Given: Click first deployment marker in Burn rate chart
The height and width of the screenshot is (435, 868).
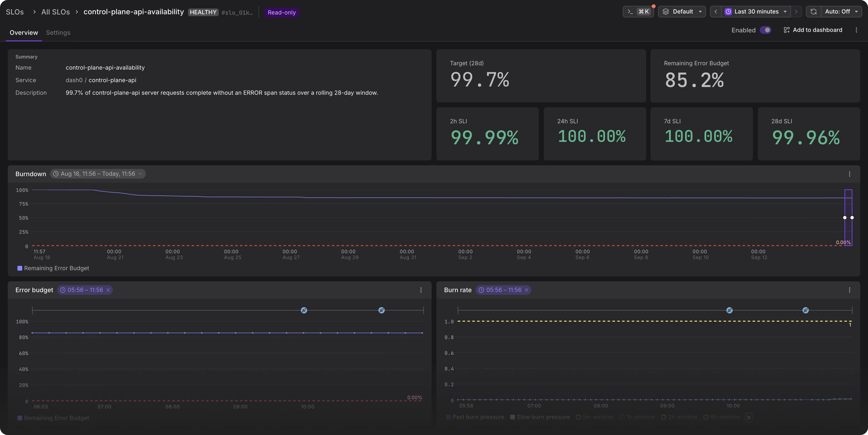Looking at the screenshot, I should [730, 310].
